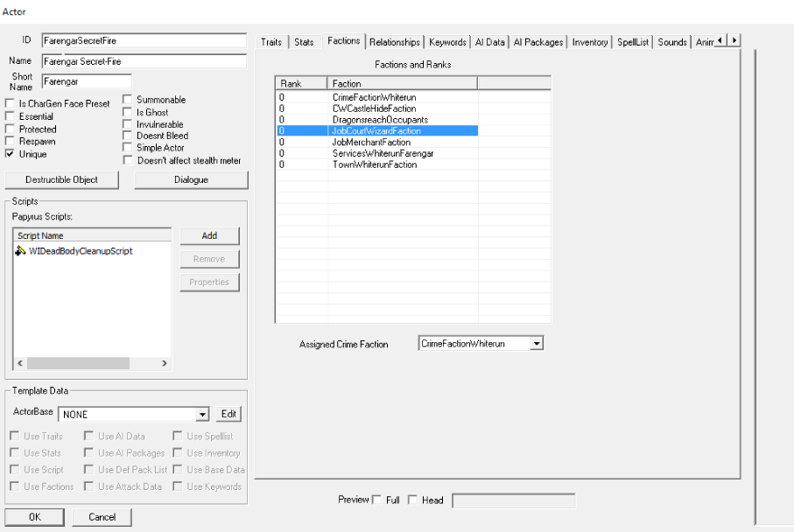Switch to the Inventory tab
Screen dimensions: 794x532
click(x=590, y=42)
